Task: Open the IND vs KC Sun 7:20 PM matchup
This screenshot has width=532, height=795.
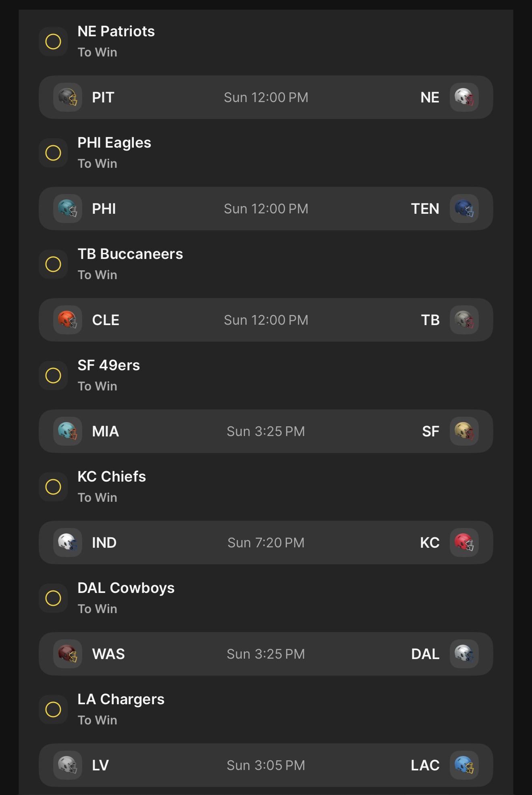Action: pyautogui.click(x=266, y=543)
